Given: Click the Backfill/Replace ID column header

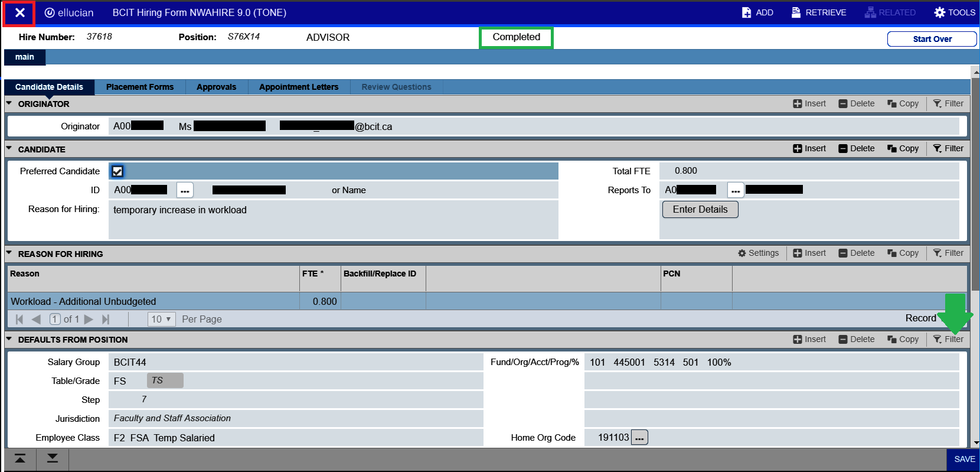Looking at the screenshot, I should (x=383, y=279).
